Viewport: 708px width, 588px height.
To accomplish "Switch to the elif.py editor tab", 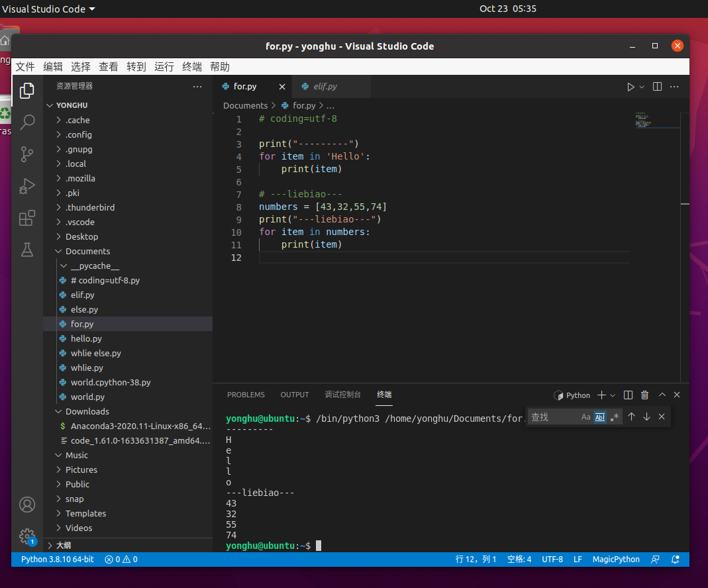I will tap(325, 87).
